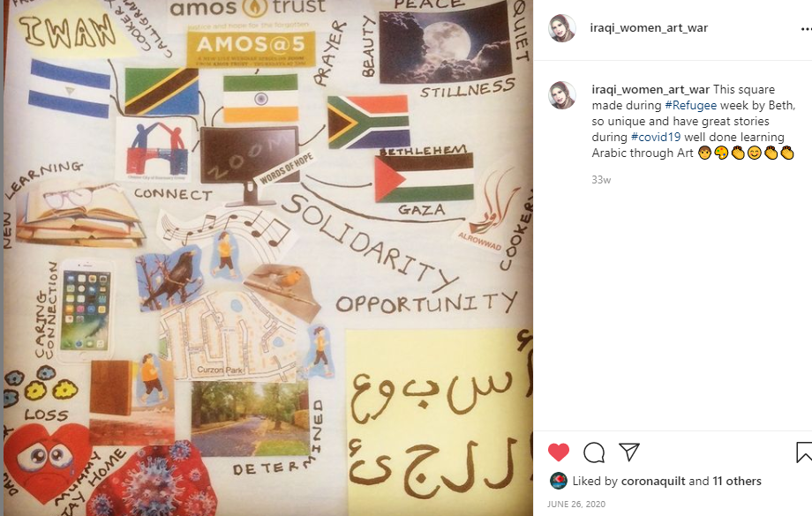Click the yellow Arabic calligraphy note

pos(438,423)
